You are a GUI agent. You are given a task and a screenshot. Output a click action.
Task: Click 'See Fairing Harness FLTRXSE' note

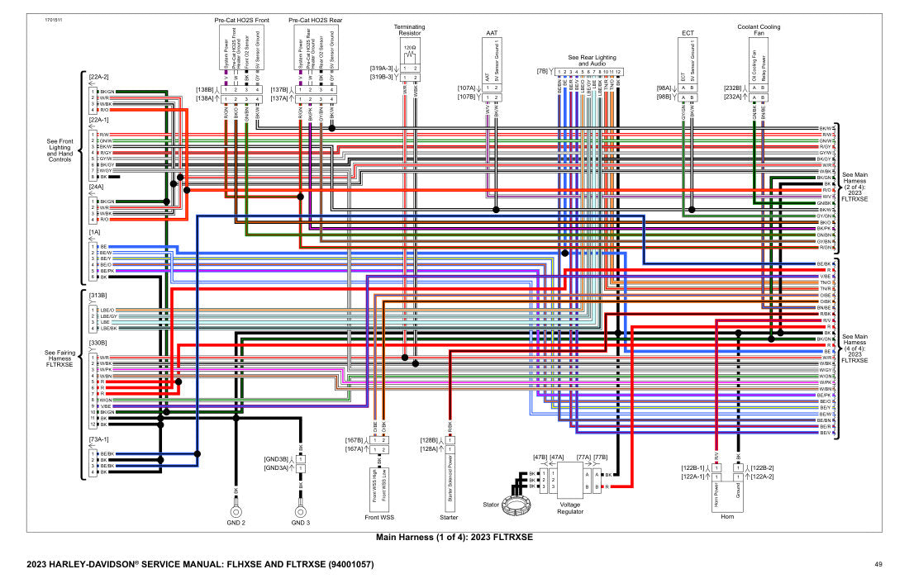[x=59, y=358]
